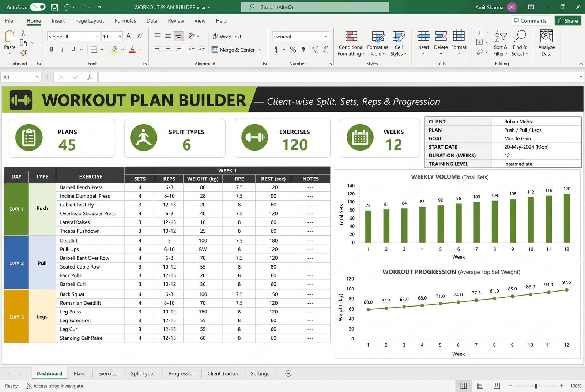Switch to the Formulas ribbon tab
The height and width of the screenshot is (392, 585).
pyautogui.click(x=125, y=21)
